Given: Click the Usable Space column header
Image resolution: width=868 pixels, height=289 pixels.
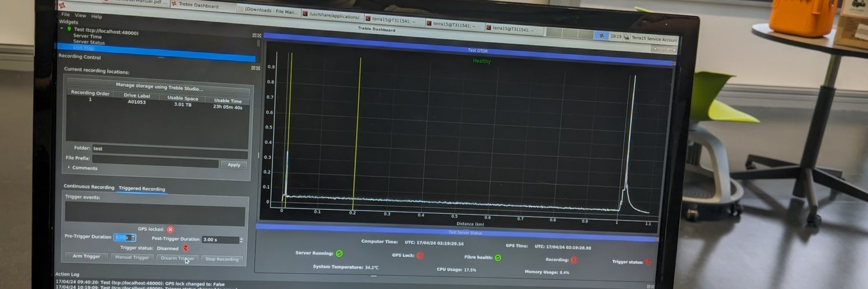Looking at the screenshot, I should point(183,98).
